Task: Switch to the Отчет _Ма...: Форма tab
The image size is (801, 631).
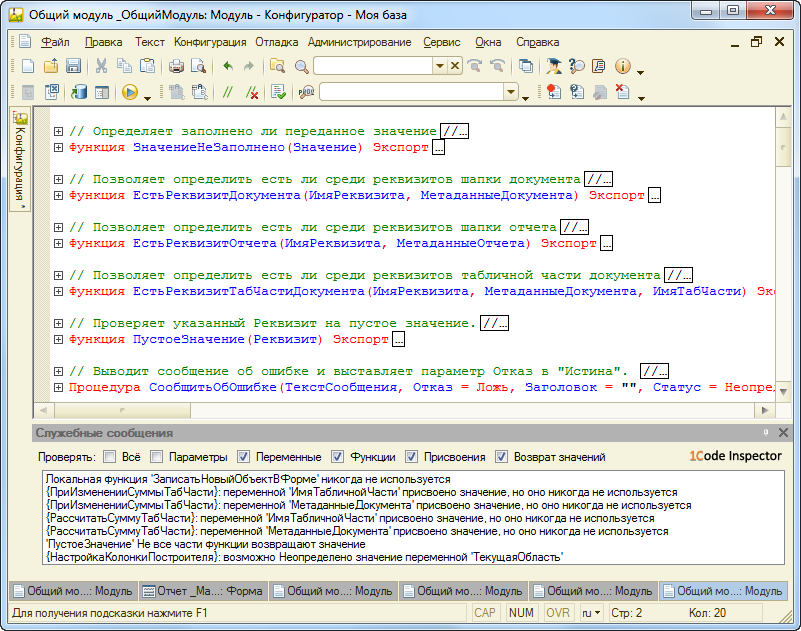Action: click(x=203, y=591)
